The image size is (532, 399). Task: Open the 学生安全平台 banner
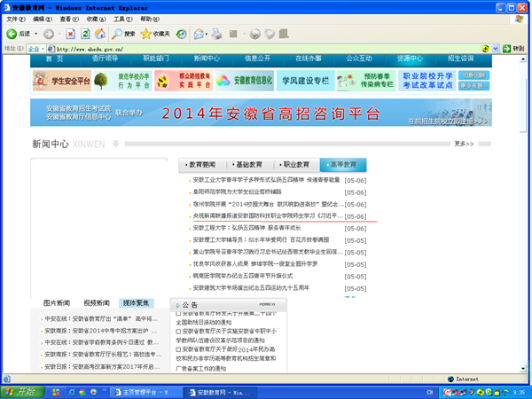(62, 82)
